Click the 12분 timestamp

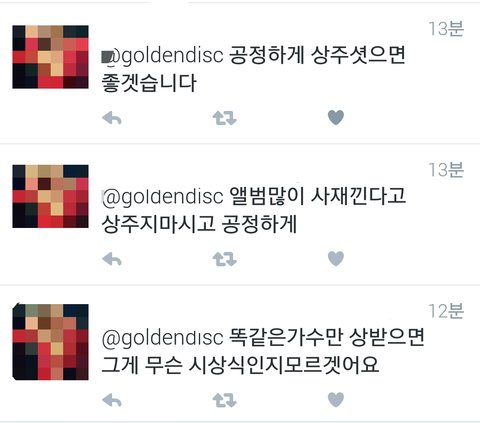click(x=446, y=311)
